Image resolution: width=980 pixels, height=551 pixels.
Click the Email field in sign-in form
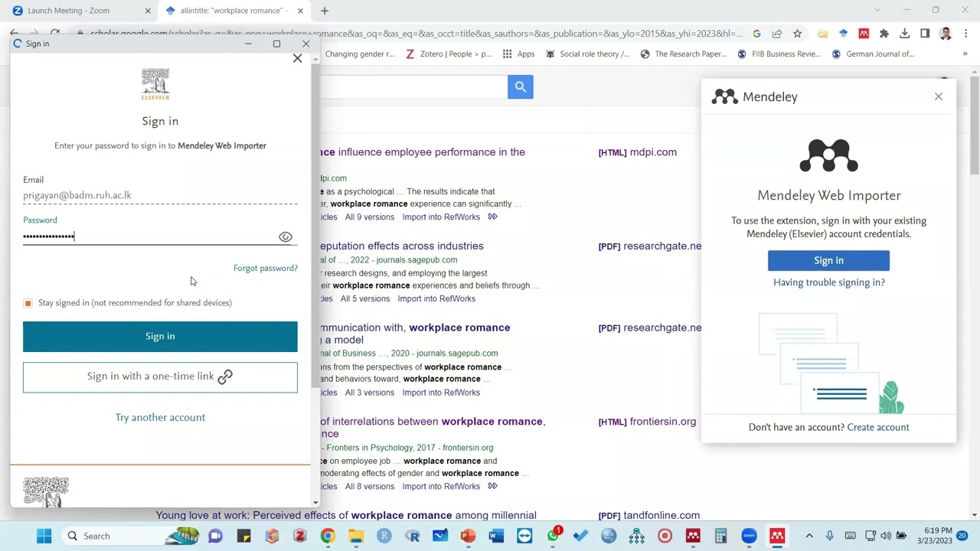click(160, 196)
